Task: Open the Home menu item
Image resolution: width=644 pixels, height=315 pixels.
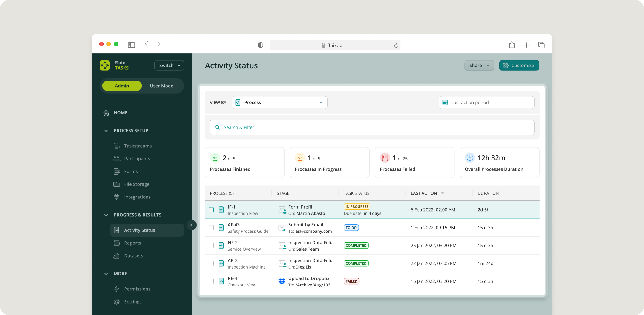Action: tap(120, 113)
